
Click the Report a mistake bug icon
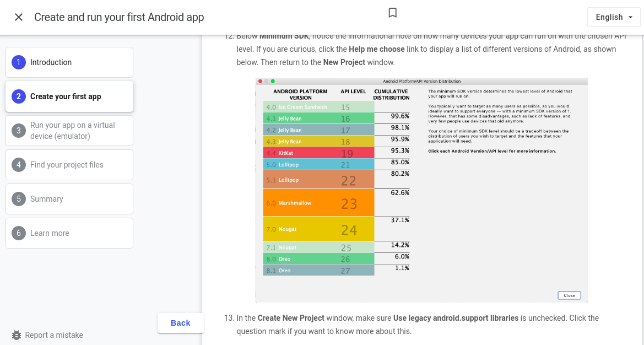click(16, 335)
